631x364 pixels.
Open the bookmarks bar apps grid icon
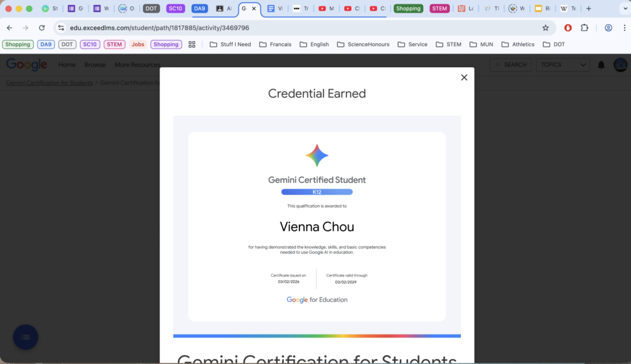point(192,44)
